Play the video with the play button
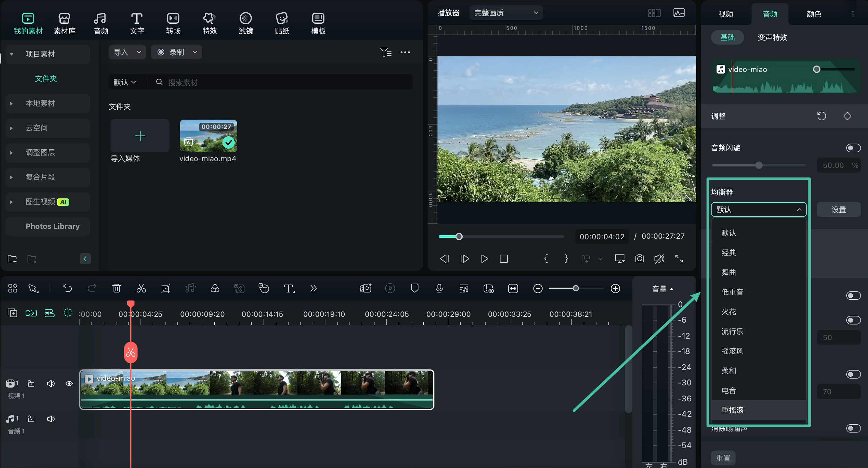The height and width of the screenshot is (468, 868). [x=484, y=259]
